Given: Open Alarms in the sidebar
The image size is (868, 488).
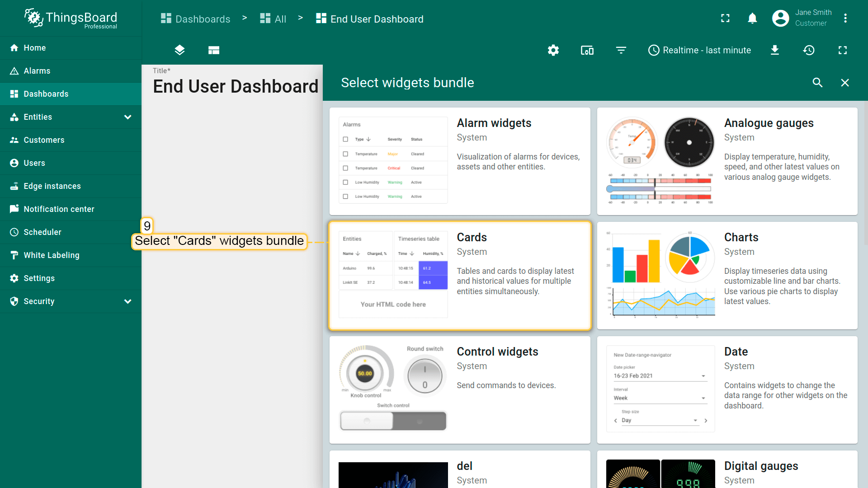Looking at the screenshot, I should click(x=37, y=71).
